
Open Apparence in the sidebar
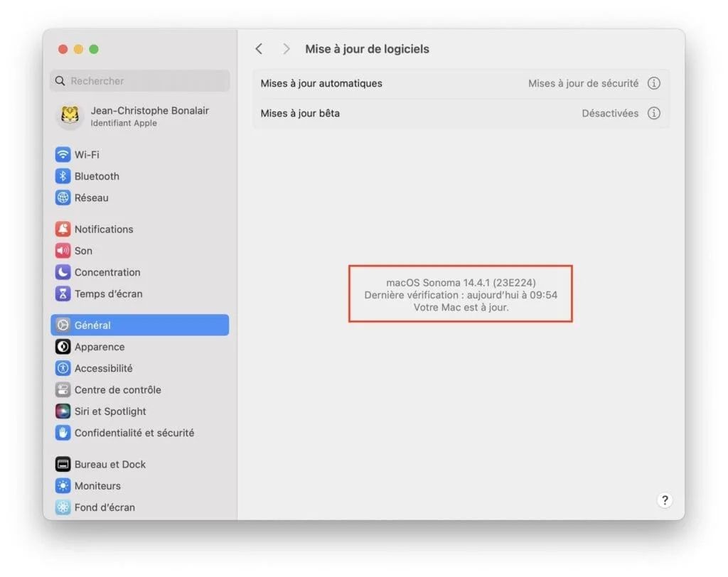100,347
